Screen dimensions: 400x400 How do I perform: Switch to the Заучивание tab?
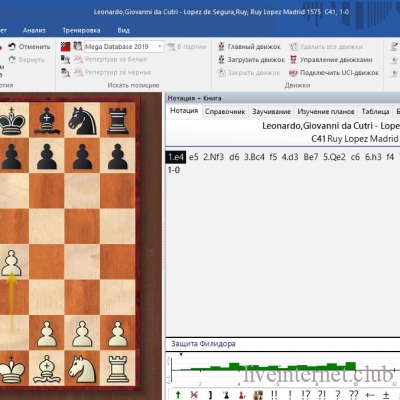271,112
